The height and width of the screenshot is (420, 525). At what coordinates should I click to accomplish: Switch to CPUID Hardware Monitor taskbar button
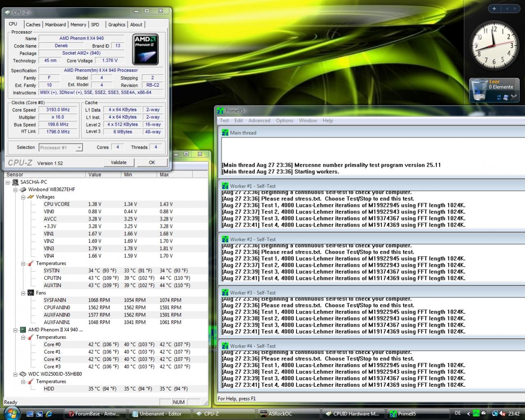click(353, 413)
